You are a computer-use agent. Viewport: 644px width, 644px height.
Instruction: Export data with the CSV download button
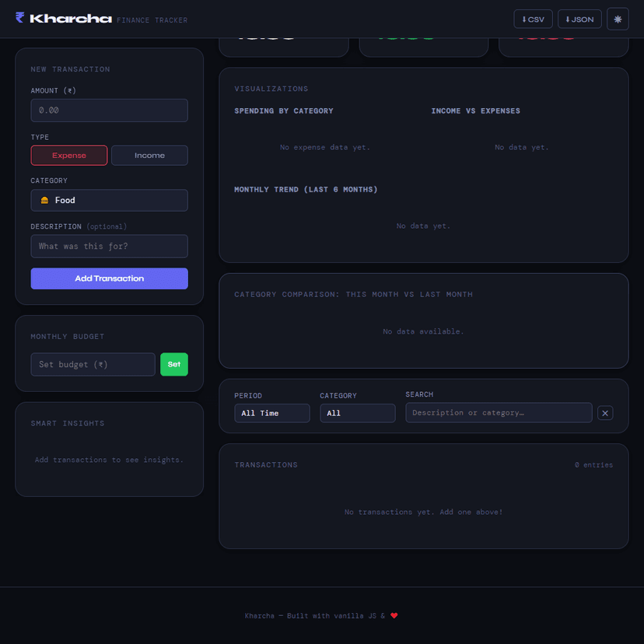point(533,19)
